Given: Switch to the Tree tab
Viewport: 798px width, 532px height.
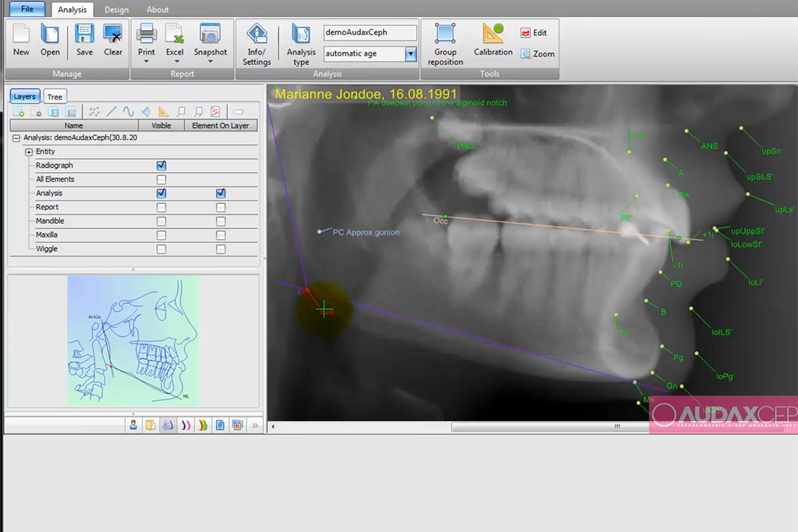Looking at the screenshot, I should (x=55, y=97).
